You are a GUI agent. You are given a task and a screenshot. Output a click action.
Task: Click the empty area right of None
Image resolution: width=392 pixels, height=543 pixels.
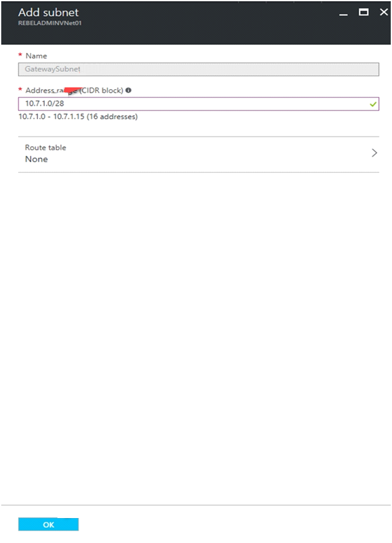coord(208,159)
